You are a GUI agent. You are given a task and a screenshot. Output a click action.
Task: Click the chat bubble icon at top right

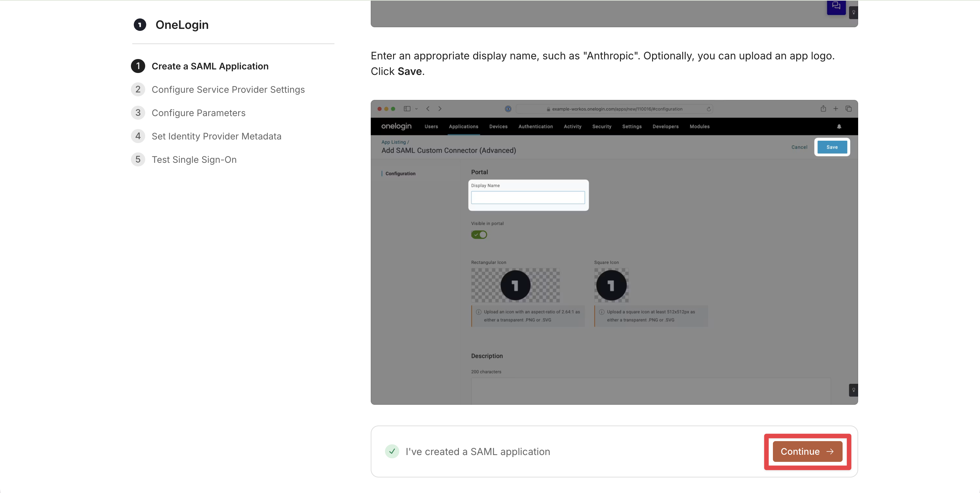click(836, 6)
